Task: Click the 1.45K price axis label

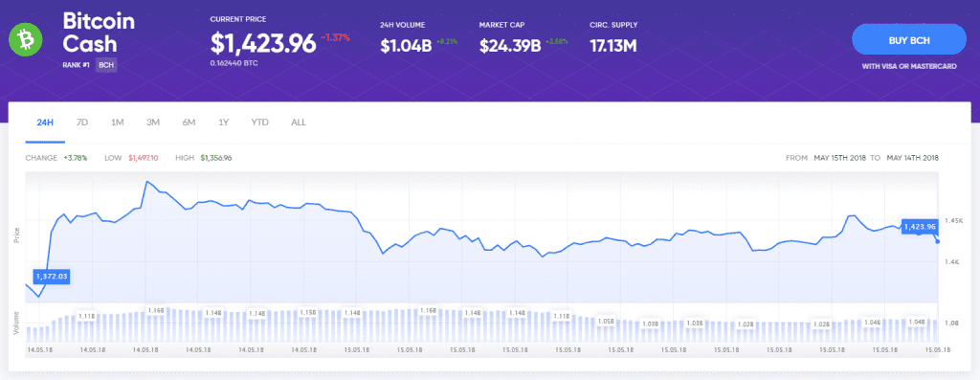Action: point(953,221)
